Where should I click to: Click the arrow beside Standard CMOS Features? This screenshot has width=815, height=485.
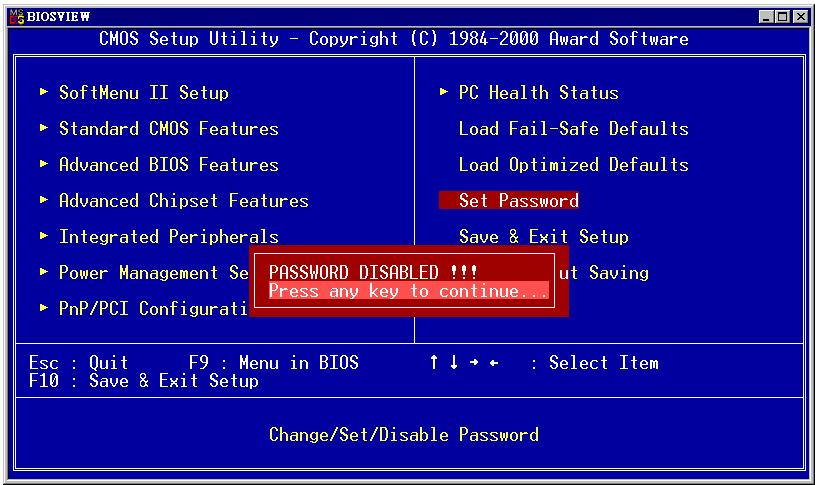[x=44, y=128]
